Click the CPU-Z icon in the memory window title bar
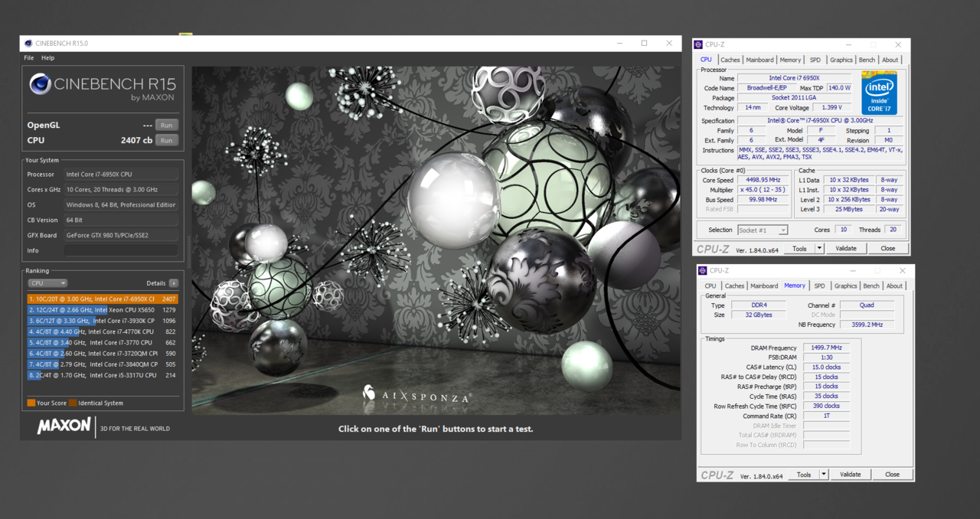 tap(703, 271)
